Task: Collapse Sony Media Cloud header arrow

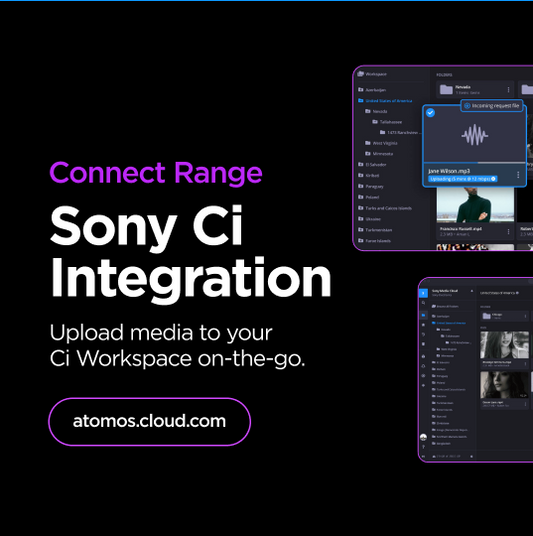Action: click(472, 291)
